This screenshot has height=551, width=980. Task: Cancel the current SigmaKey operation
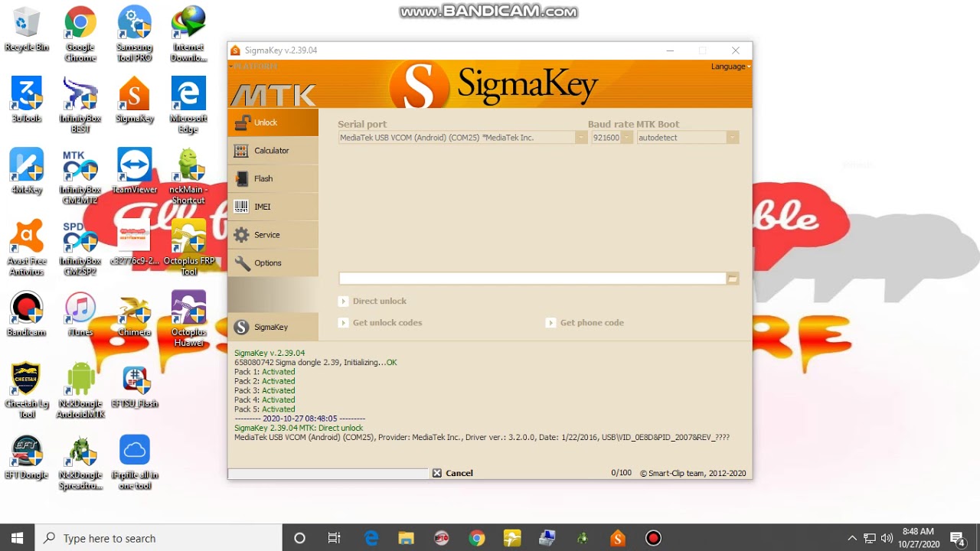[x=452, y=473]
